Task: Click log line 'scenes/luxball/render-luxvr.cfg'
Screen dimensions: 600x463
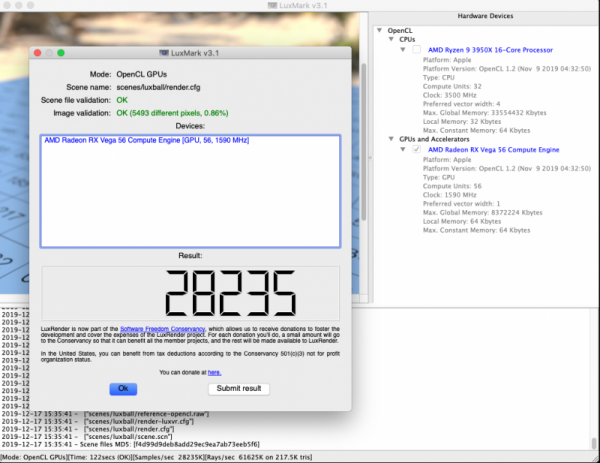Action: click(98, 422)
